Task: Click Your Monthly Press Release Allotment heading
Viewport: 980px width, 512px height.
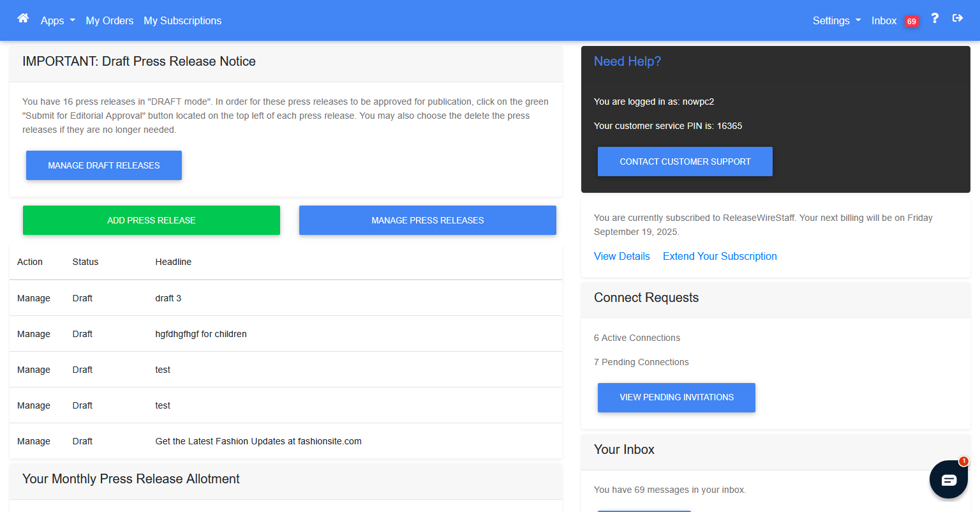Action: point(131,479)
